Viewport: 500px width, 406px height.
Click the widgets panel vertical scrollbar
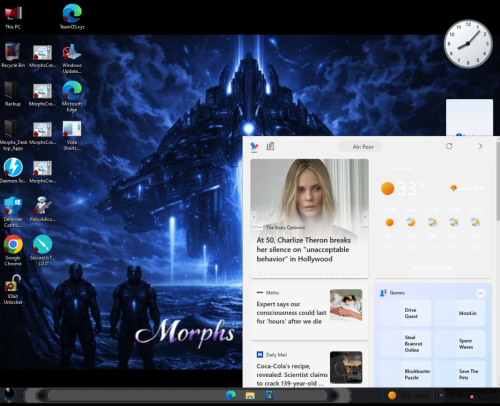click(x=498, y=182)
